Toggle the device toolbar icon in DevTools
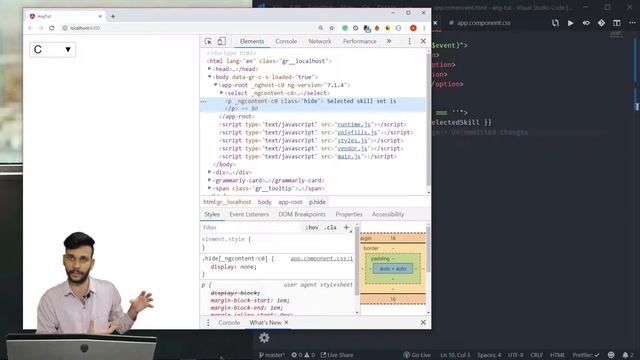 (221, 41)
